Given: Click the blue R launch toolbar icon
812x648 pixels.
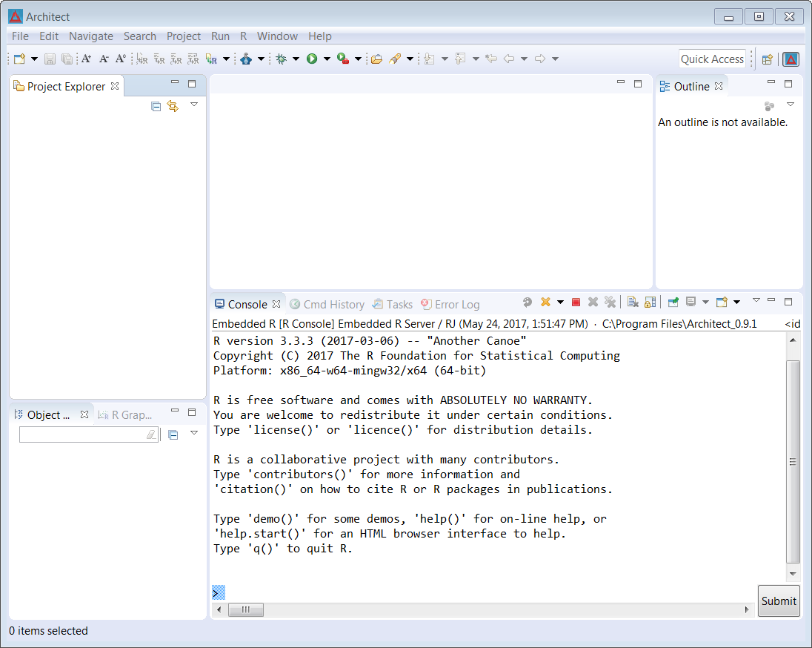Looking at the screenshot, I should tap(246, 59).
